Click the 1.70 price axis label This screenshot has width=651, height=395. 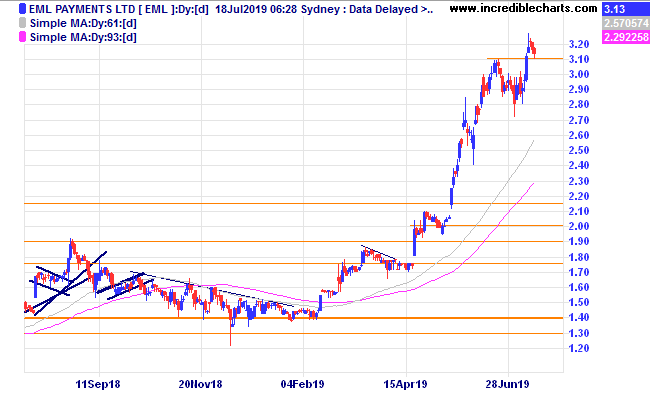579,272
